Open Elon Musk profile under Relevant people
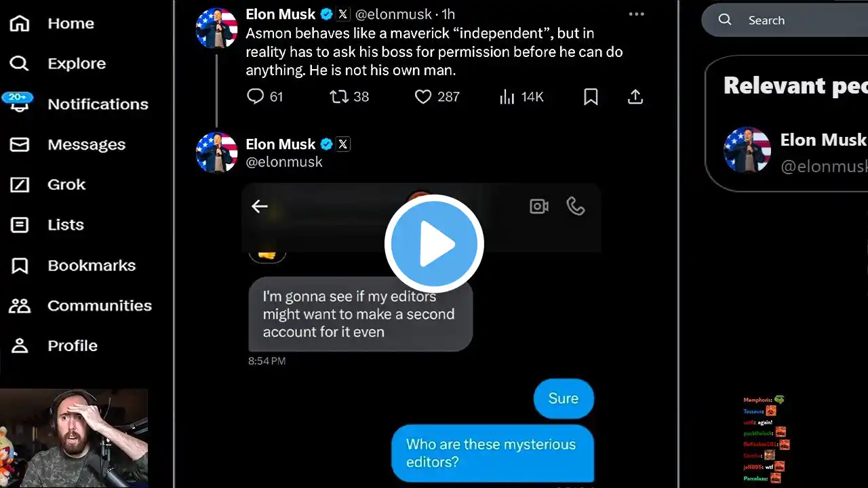 pos(823,140)
